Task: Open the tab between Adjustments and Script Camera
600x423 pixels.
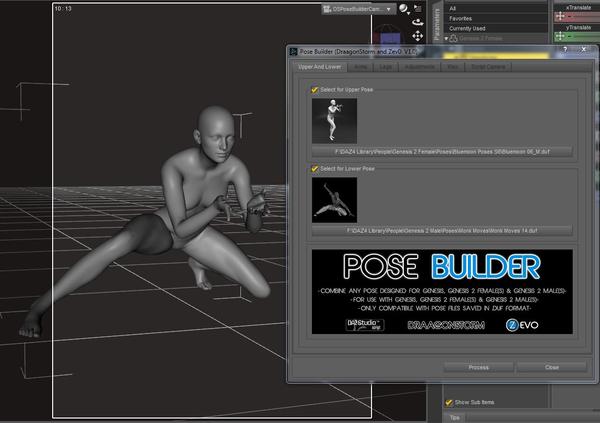Action: click(453, 67)
